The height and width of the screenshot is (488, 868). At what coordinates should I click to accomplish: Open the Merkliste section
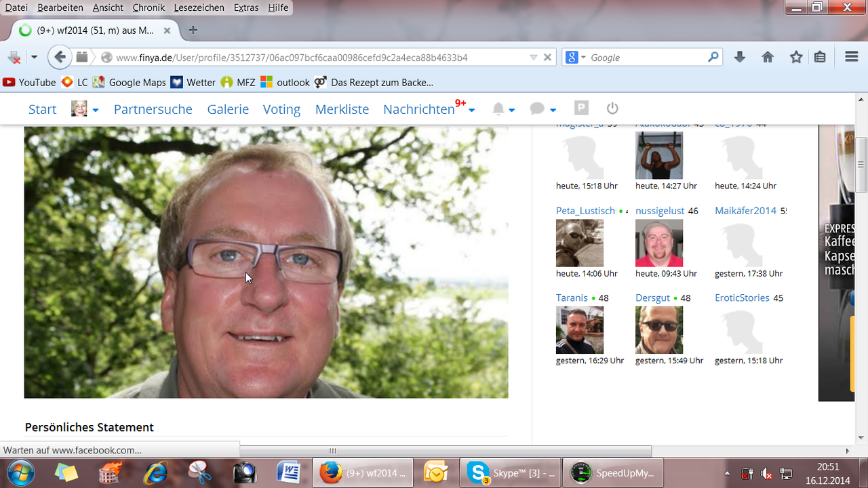(x=342, y=109)
